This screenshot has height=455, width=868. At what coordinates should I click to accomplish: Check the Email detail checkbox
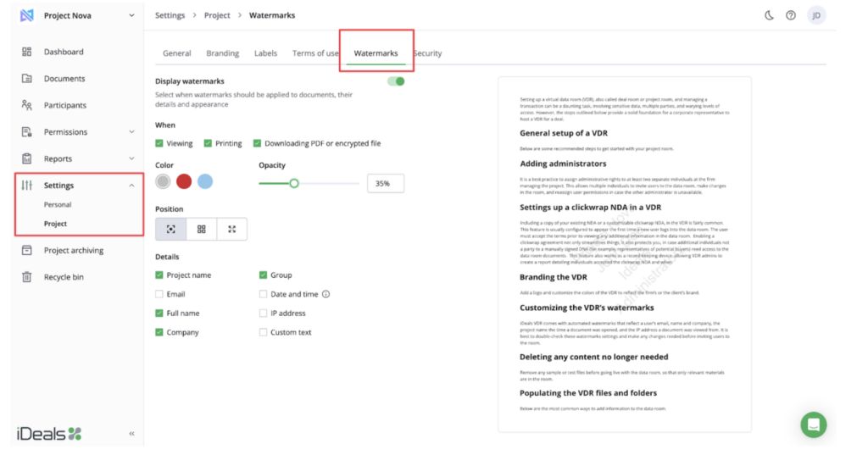point(159,294)
